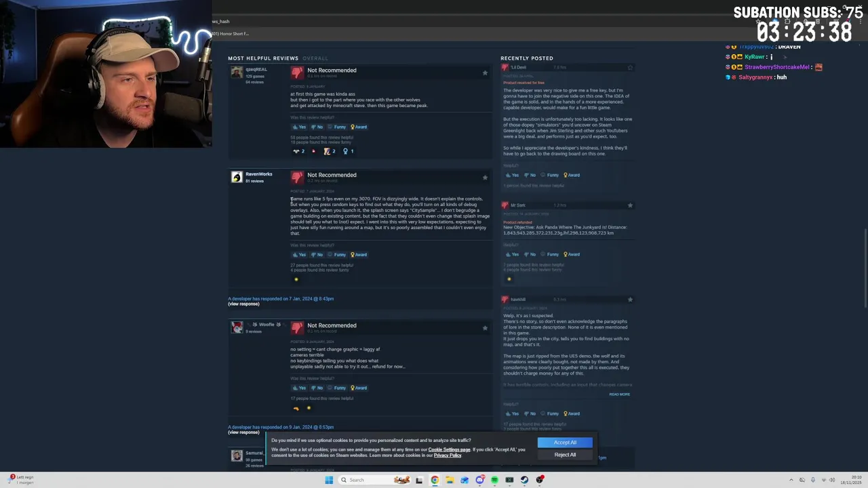The image size is (868, 488).
Task: Click the star icon on Mr Sark's recent review
Action: pos(630,205)
